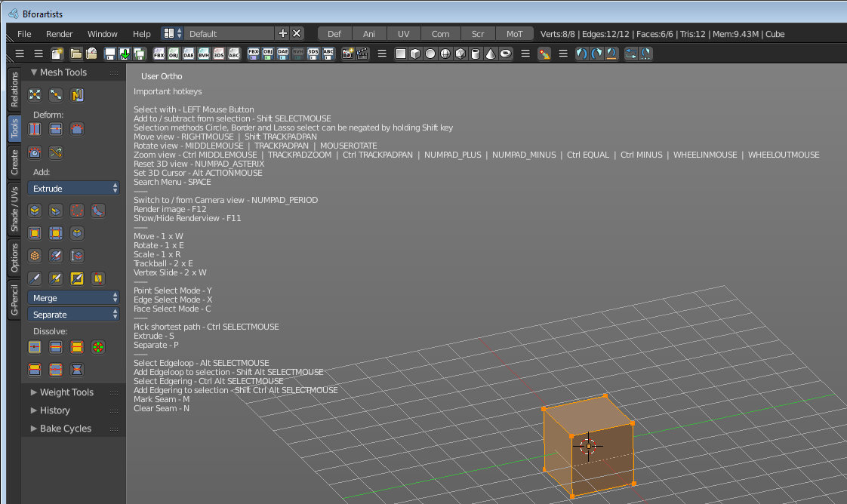
Task: Expand the Weight Tools panel
Action: (x=66, y=392)
